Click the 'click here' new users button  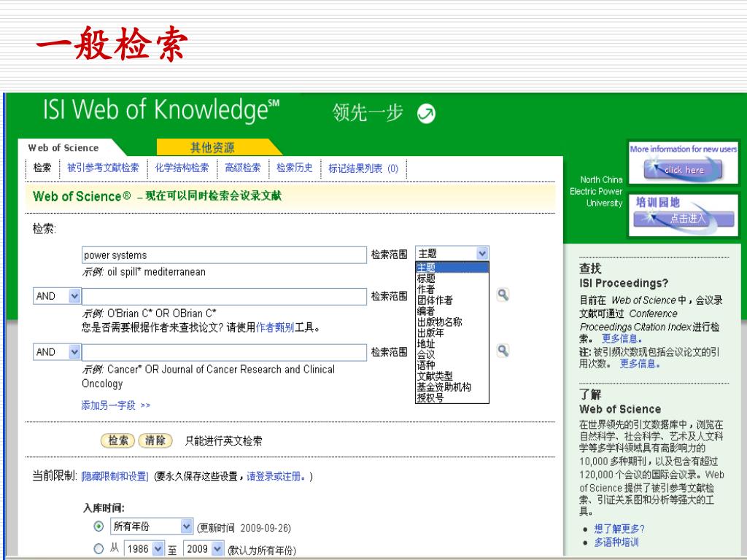click(x=683, y=170)
